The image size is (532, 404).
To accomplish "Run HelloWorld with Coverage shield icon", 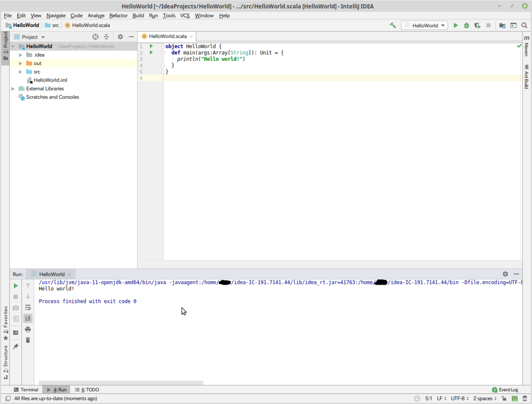I will 477,25.
